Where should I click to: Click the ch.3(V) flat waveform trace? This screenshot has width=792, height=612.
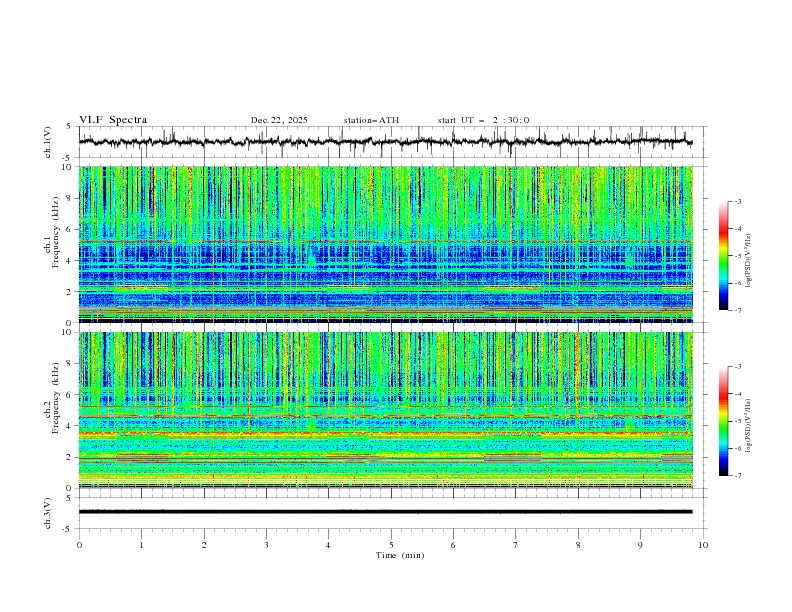click(x=390, y=511)
